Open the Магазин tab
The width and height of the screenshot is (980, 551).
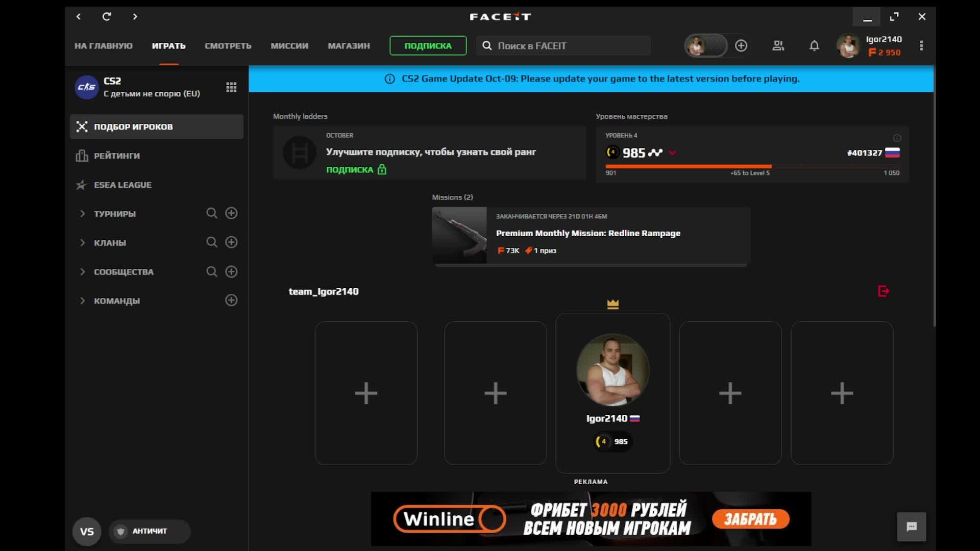[349, 46]
